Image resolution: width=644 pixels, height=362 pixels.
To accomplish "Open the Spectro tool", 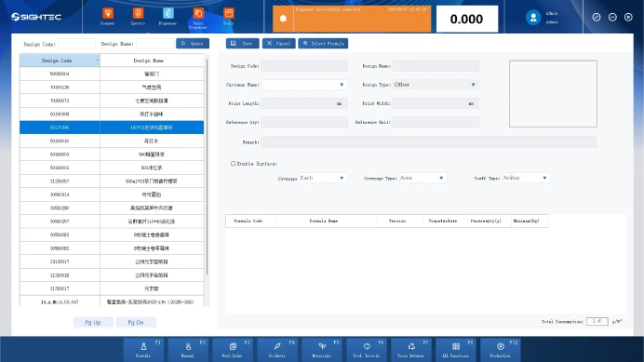I will [138, 17].
